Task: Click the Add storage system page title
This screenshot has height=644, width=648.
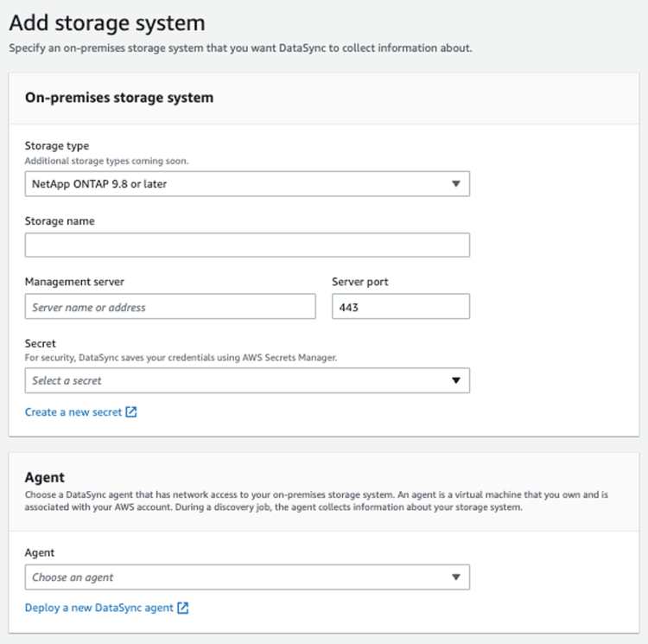Action: [x=107, y=23]
